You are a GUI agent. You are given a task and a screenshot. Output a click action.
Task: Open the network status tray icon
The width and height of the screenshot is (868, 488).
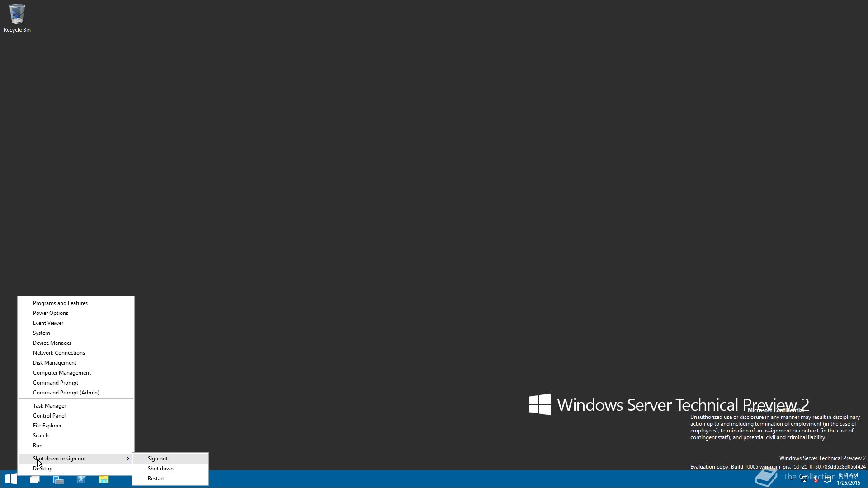804,479
